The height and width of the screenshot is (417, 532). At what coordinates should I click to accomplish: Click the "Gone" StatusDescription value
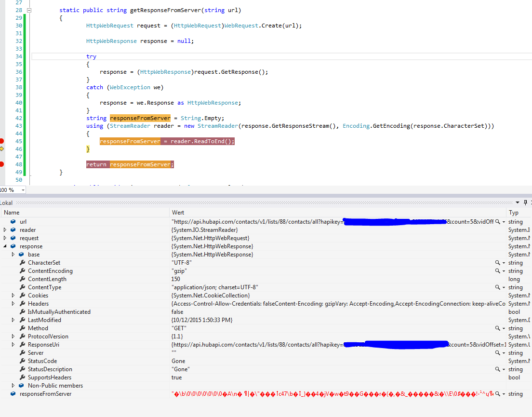[181, 369]
